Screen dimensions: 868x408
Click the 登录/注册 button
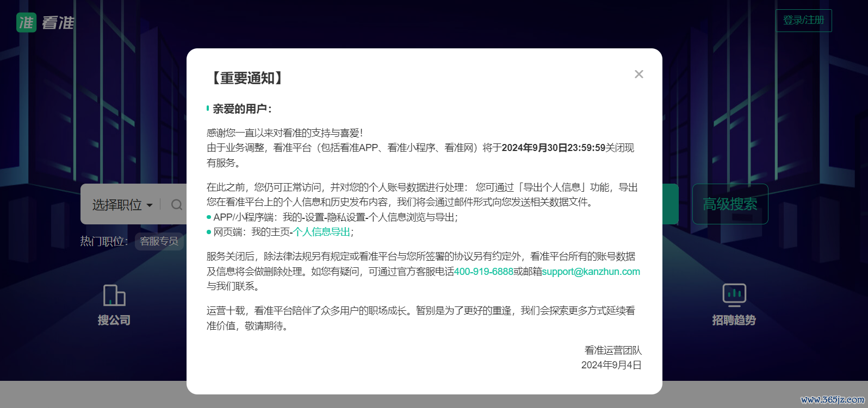(x=804, y=21)
